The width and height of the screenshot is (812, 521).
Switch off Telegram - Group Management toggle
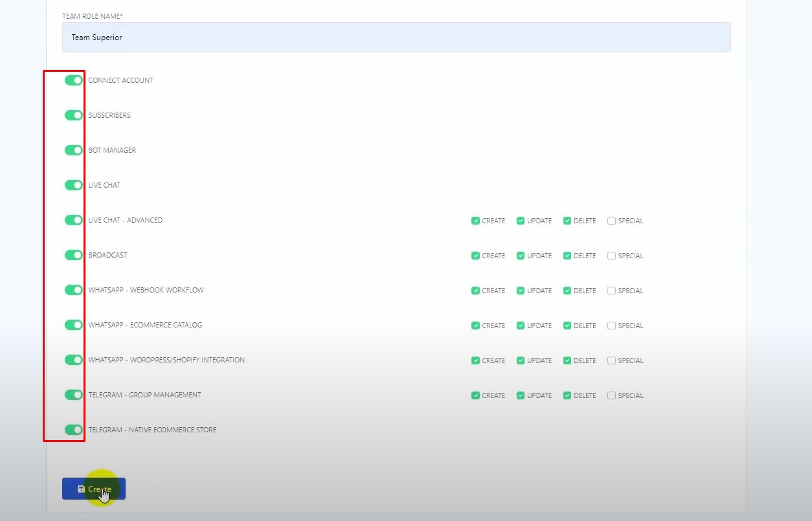tap(74, 395)
